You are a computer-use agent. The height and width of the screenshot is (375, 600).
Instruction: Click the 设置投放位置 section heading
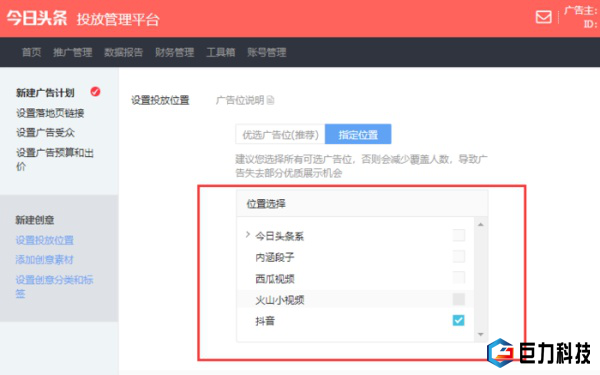[160, 100]
